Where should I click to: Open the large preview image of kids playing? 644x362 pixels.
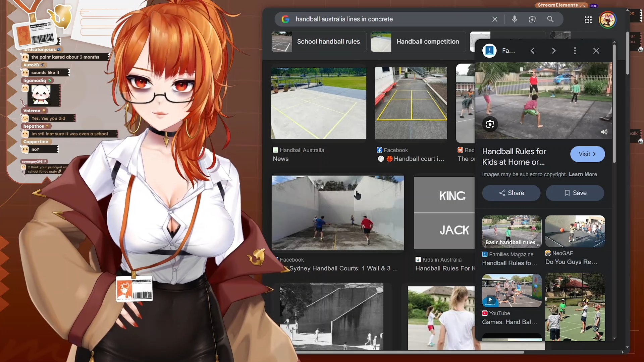coord(543,101)
